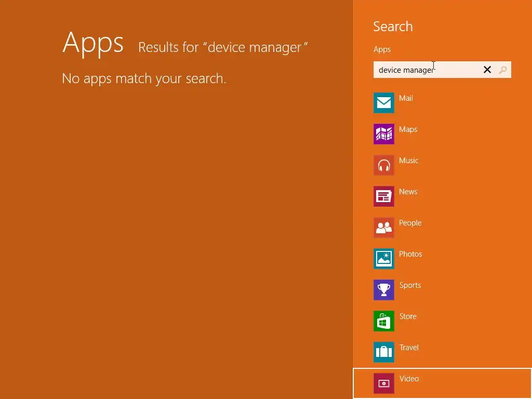532x399 pixels.
Task: Click 'Results for device manager' text
Action: 223,47
